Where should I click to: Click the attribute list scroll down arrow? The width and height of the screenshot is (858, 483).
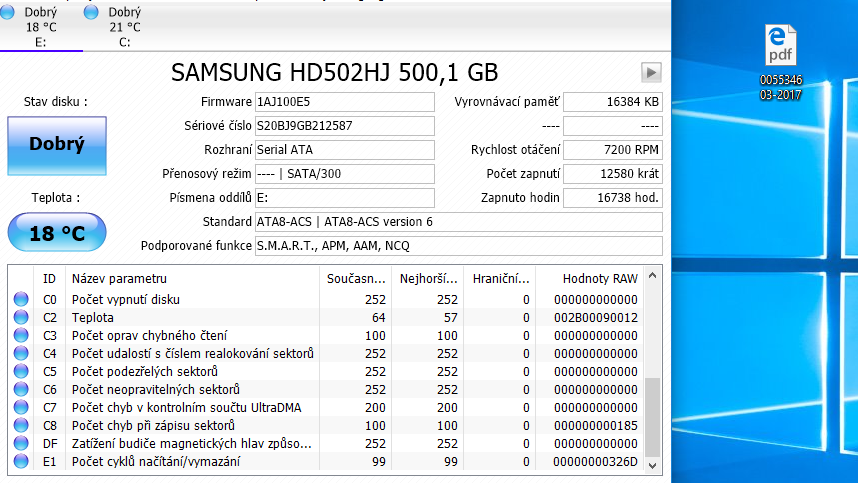tap(652, 465)
